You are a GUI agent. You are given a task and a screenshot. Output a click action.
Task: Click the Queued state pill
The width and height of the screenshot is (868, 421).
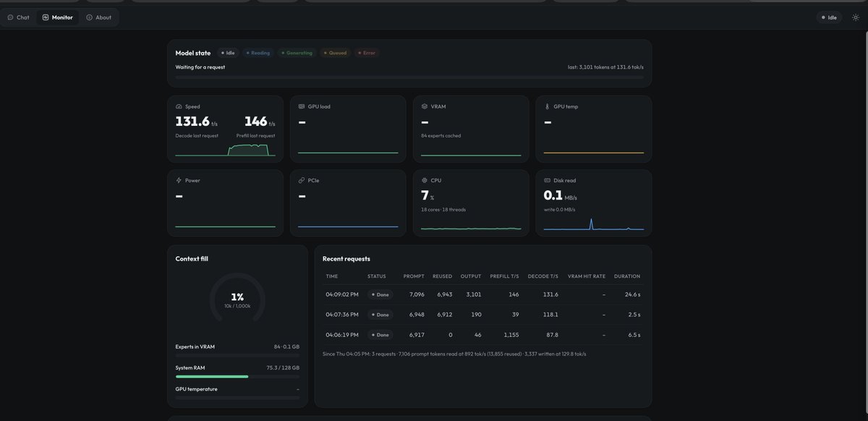[336, 53]
